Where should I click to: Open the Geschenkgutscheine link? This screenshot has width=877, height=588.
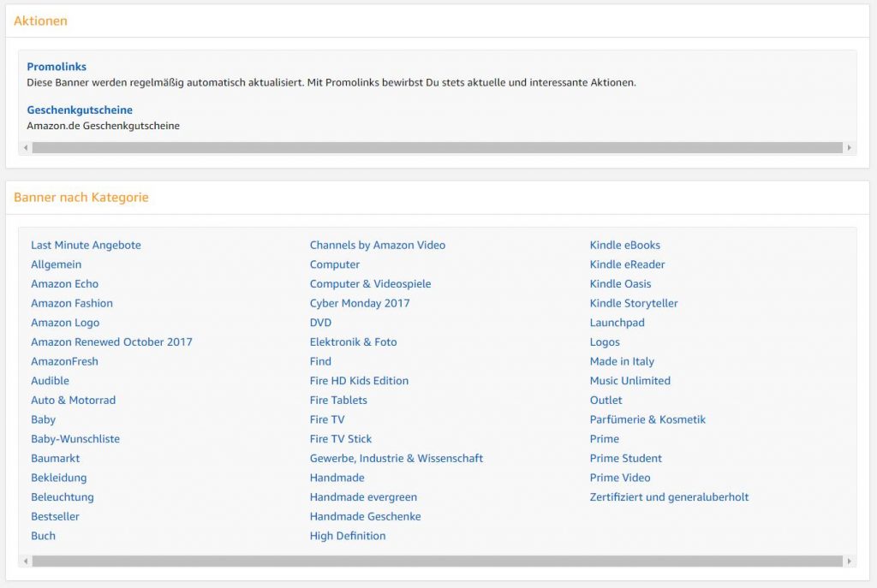click(80, 110)
